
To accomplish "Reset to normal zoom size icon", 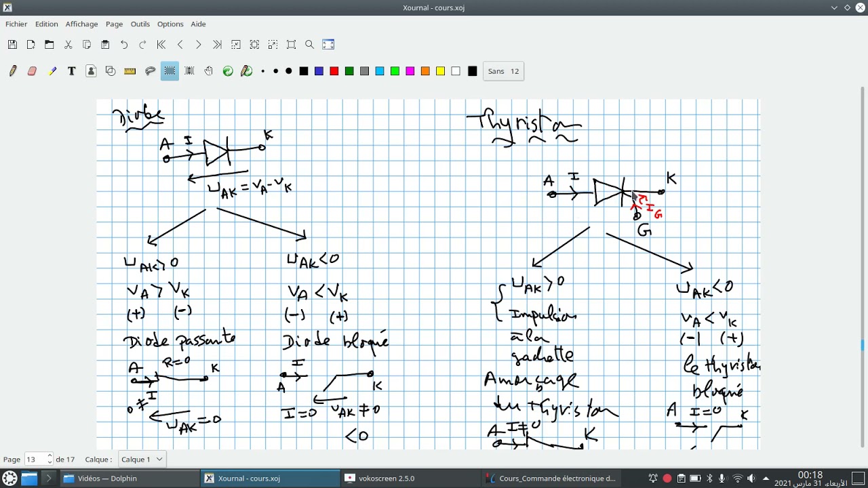I will pyautogui.click(x=292, y=45).
